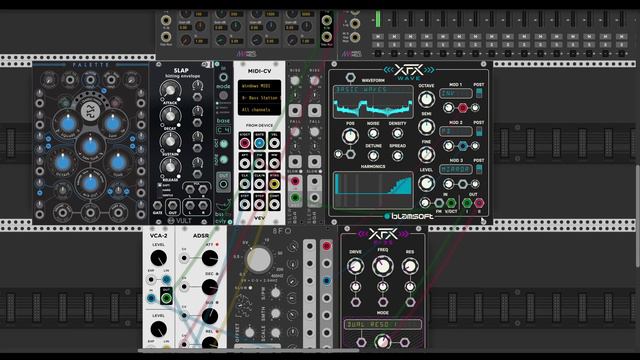Flip the soft/hard switch on SLAP module
Viewport: 640px width, 360px height.
coord(160,190)
